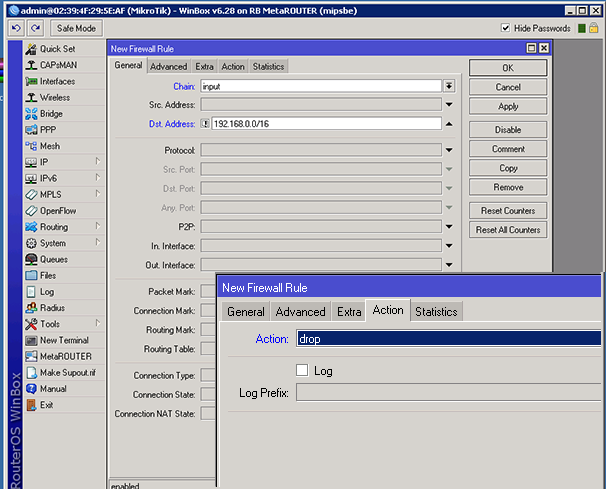Select Extra tab in front window
The image size is (606, 489).
(349, 312)
